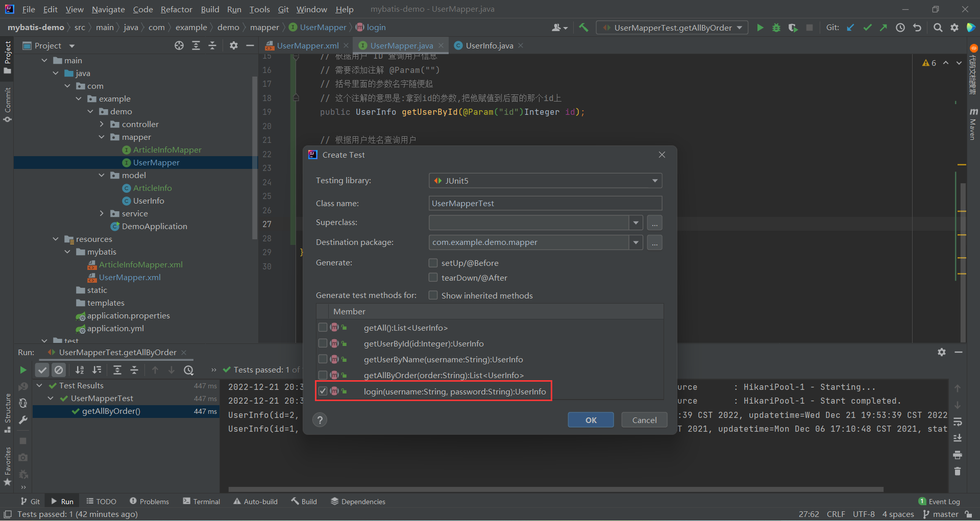Viewport: 980px width, 521px height.
Task: Confirm Create Test with OK
Action: [591, 420]
